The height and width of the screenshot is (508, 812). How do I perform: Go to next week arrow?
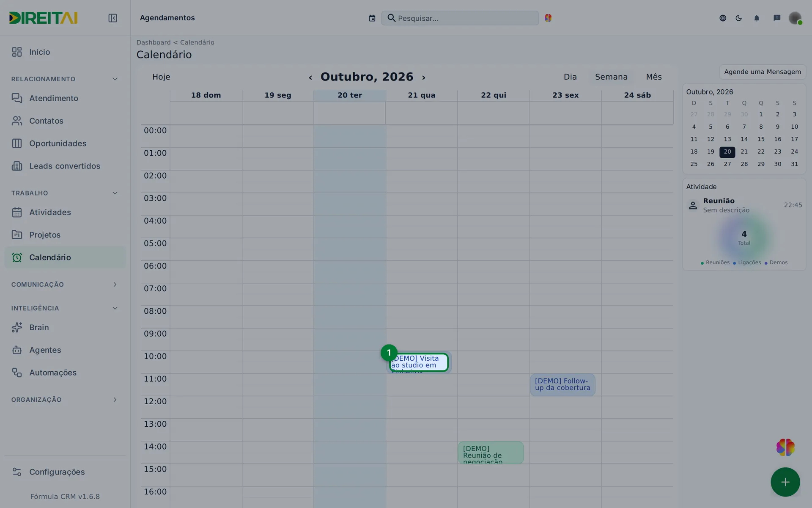coord(423,77)
